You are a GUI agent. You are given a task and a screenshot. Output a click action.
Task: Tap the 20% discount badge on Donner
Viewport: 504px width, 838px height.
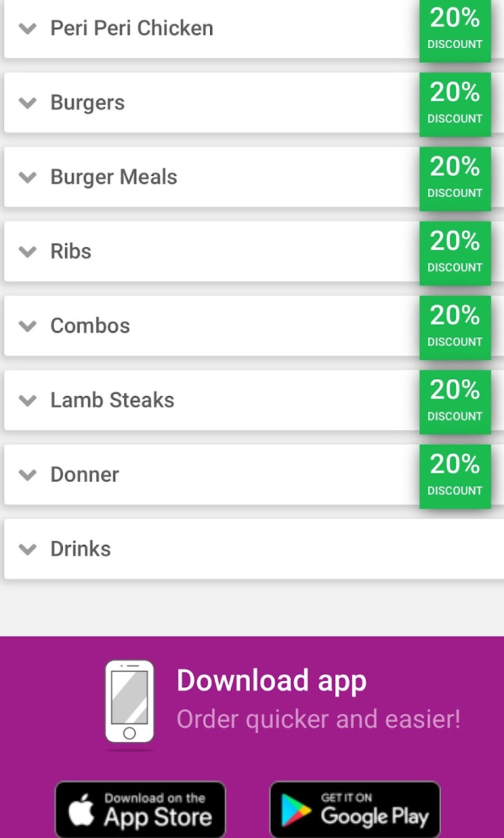[454, 476]
